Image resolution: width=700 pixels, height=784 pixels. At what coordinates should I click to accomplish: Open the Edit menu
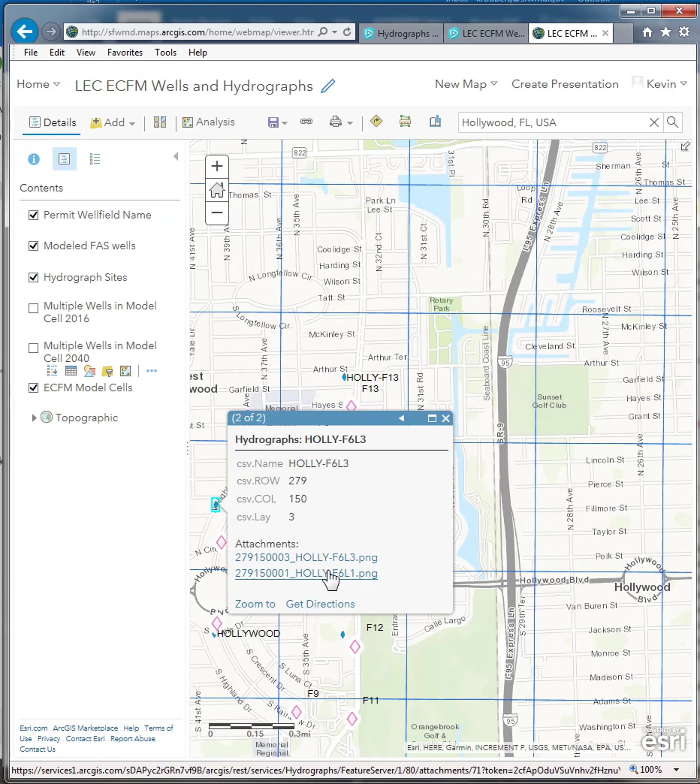point(57,52)
